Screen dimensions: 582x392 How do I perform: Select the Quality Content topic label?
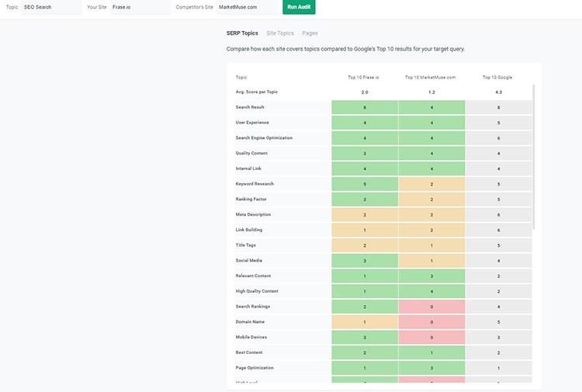pyautogui.click(x=251, y=153)
